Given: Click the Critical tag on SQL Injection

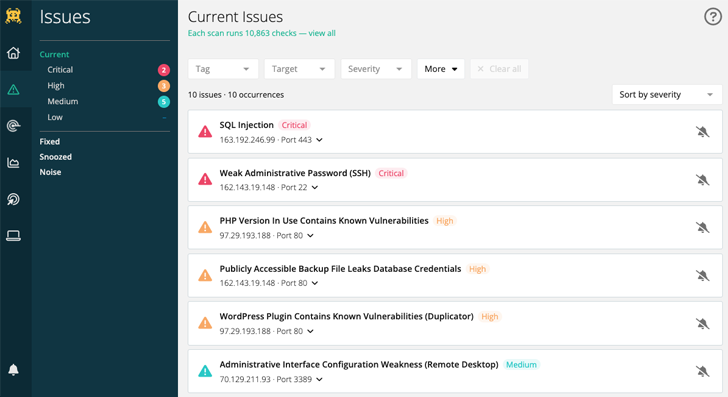Looking at the screenshot, I should point(294,125).
